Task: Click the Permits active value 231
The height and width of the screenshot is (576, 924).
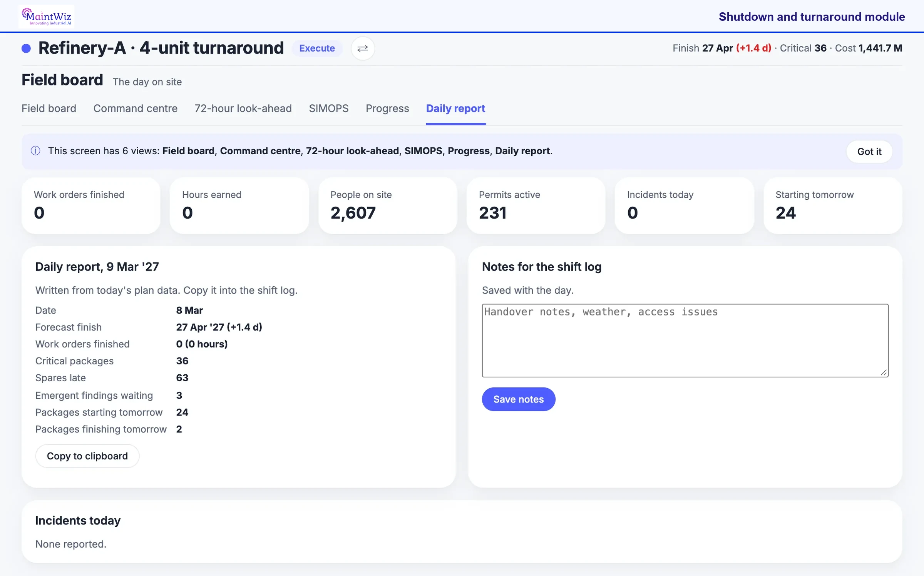Action: [x=493, y=213]
